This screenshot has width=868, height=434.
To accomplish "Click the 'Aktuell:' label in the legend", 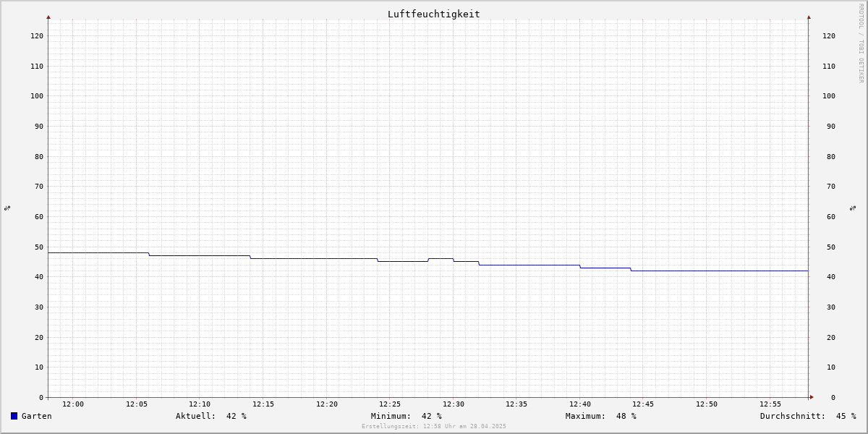I will (196, 416).
